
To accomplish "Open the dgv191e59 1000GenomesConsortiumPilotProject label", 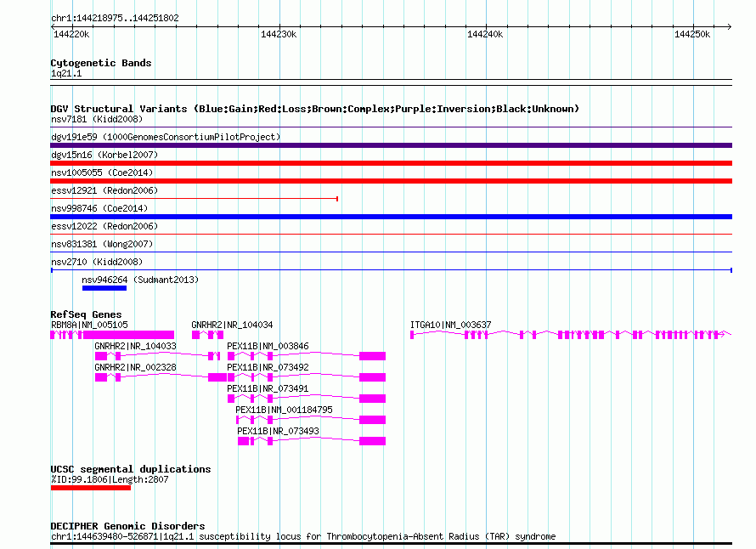I will (166, 137).
